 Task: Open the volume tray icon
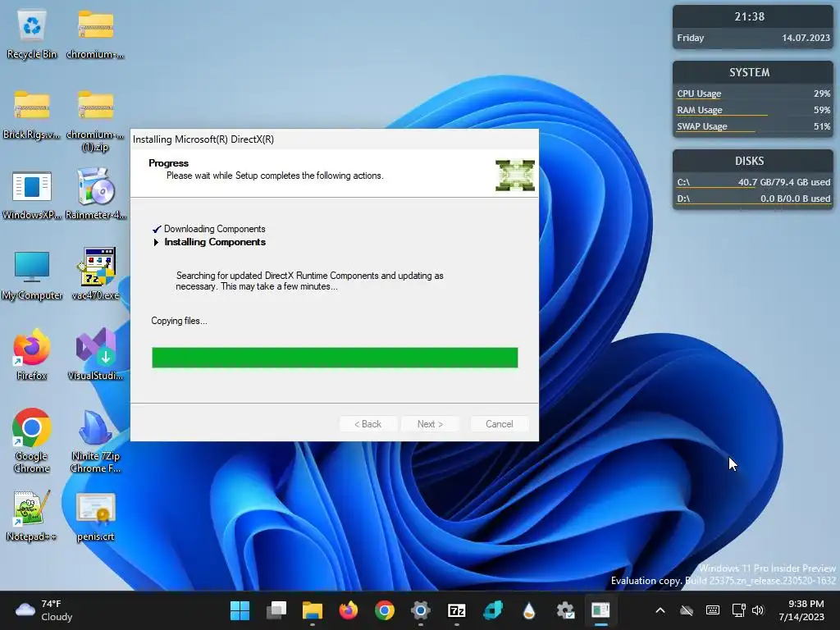tap(758, 610)
